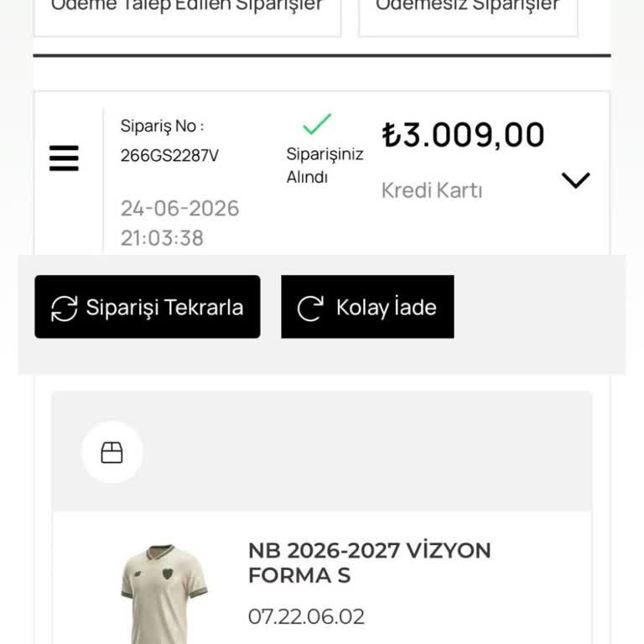Click the product code 07.22.06.02
644x644 pixels.
coord(306,617)
